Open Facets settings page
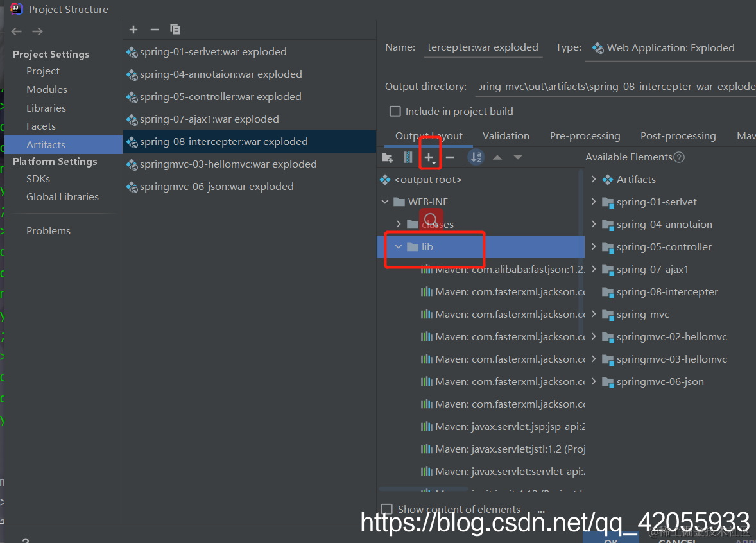 pos(41,126)
